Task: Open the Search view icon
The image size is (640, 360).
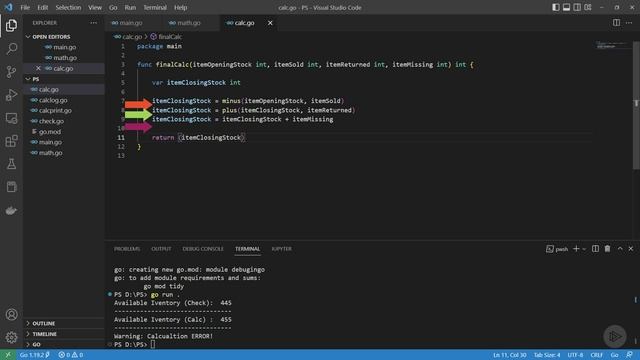Action: 11,49
